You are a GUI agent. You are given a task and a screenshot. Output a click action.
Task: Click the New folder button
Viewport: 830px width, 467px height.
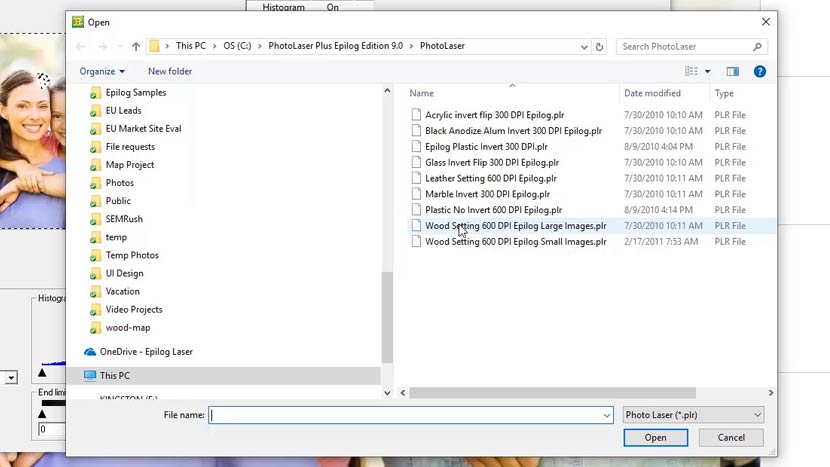coord(170,71)
